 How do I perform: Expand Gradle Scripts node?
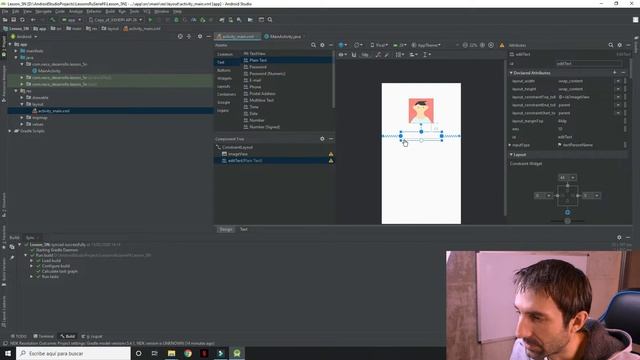10,131
